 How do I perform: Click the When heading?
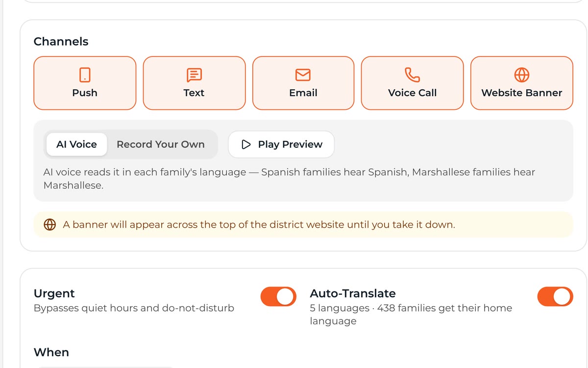coord(51,352)
